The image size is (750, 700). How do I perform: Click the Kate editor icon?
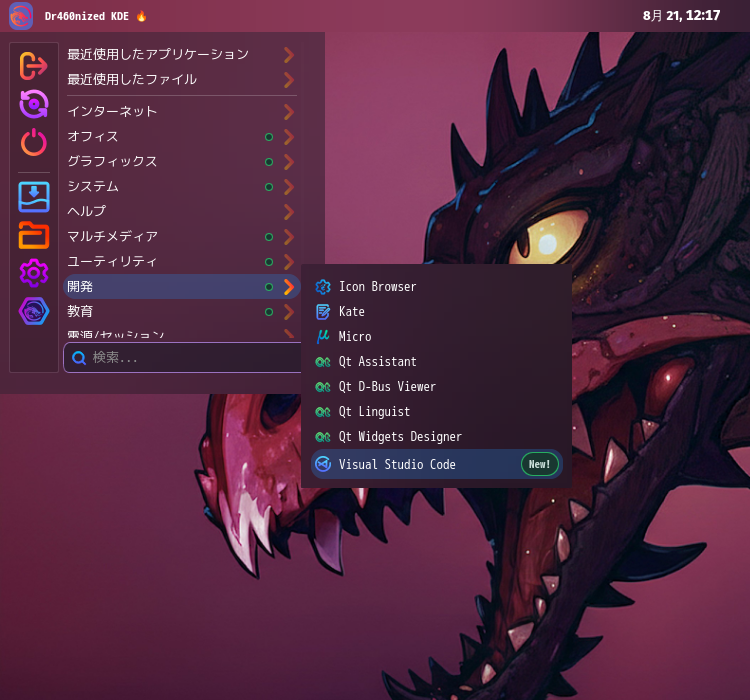click(x=323, y=312)
